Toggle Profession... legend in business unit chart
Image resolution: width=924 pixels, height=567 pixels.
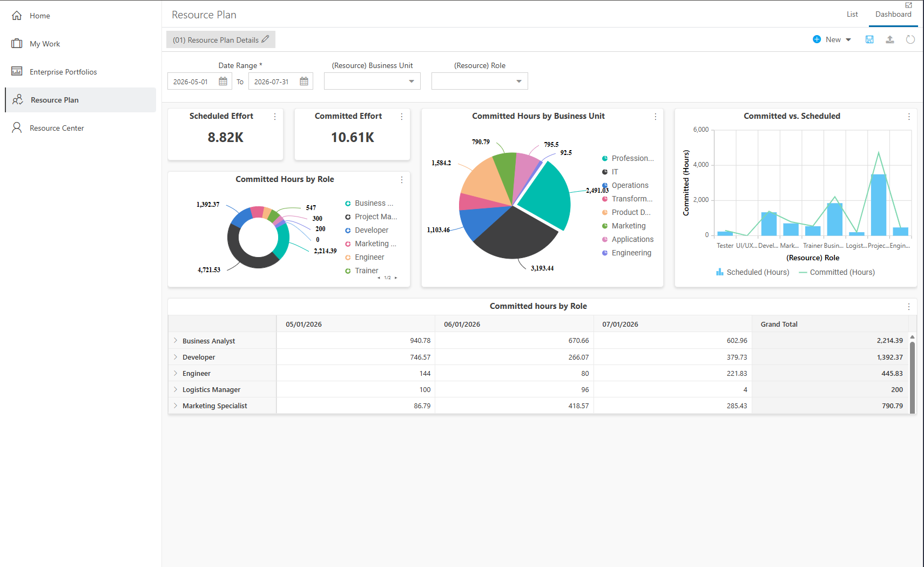click(x=628, y=158)
